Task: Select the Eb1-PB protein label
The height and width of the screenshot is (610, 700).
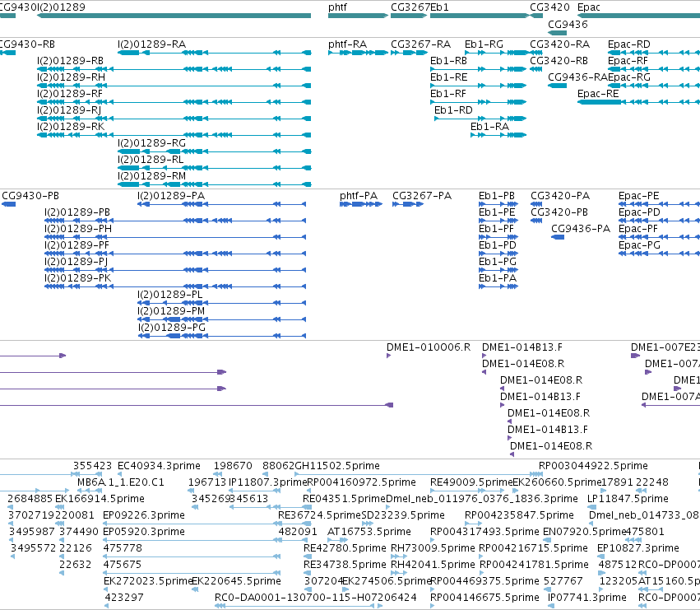Action: coord(497,196)
